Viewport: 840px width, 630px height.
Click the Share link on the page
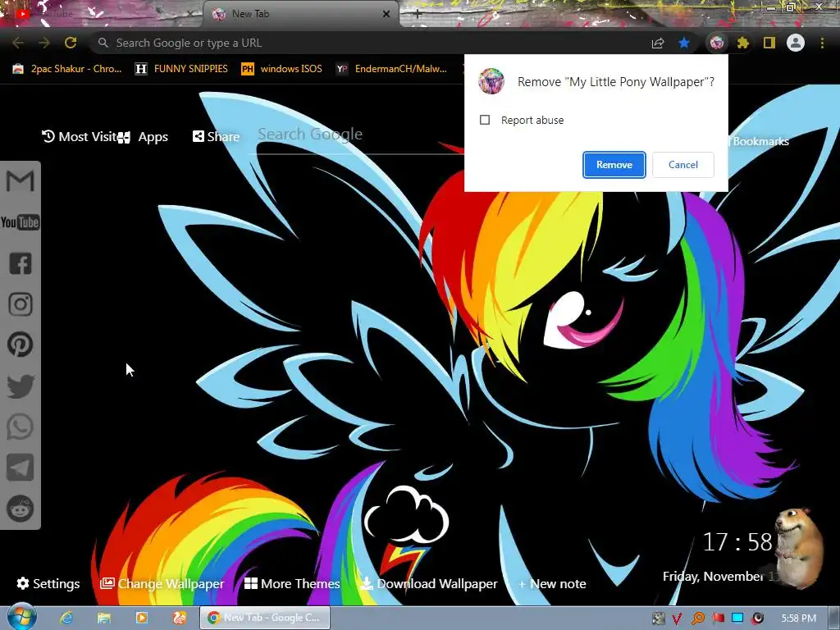216,137
